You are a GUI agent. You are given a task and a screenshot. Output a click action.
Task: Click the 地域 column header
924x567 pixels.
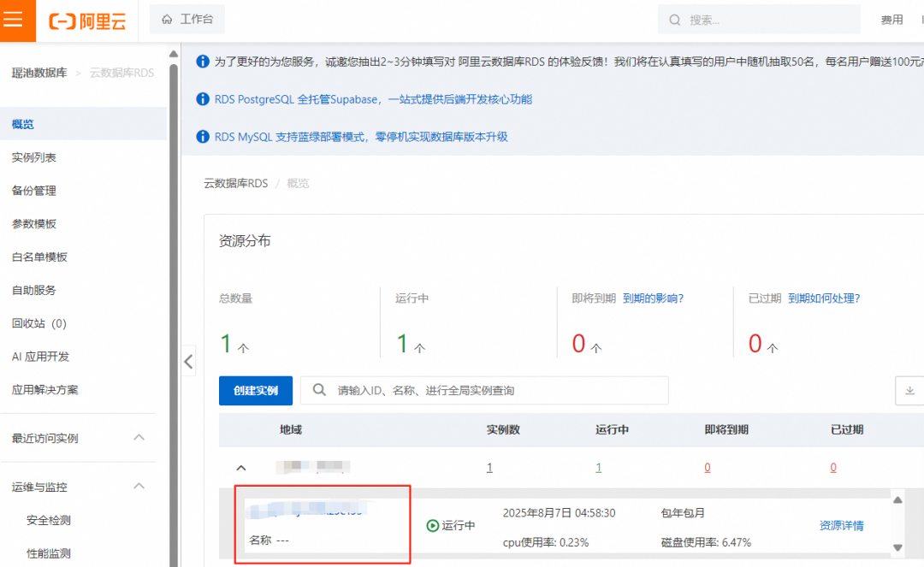291,430
